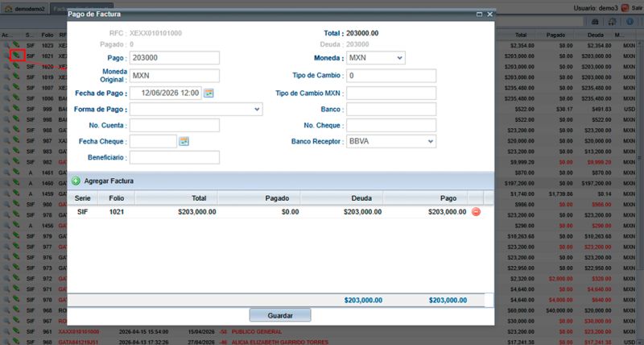Click the green pay icon for folio 988
The image size is (644, 345).
16,130
